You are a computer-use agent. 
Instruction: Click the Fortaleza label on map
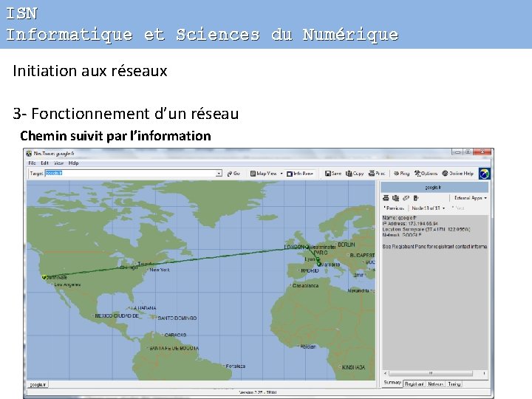coord(236,366)
